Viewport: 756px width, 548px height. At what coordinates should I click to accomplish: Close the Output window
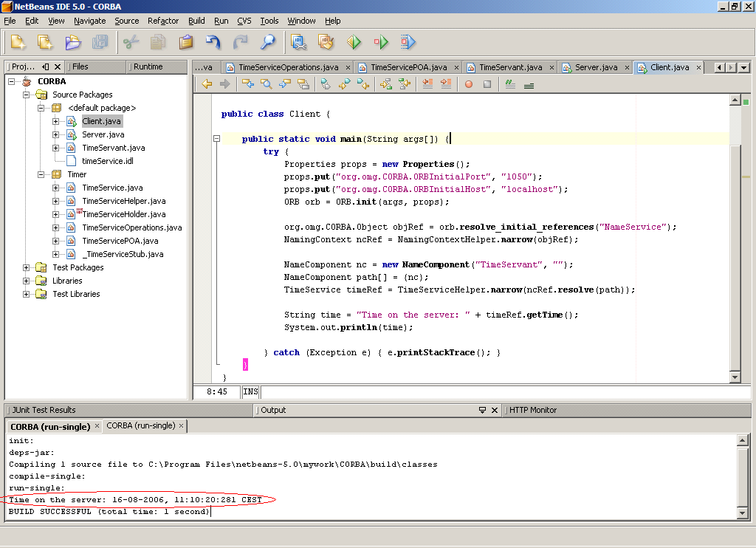coord(494,410)
